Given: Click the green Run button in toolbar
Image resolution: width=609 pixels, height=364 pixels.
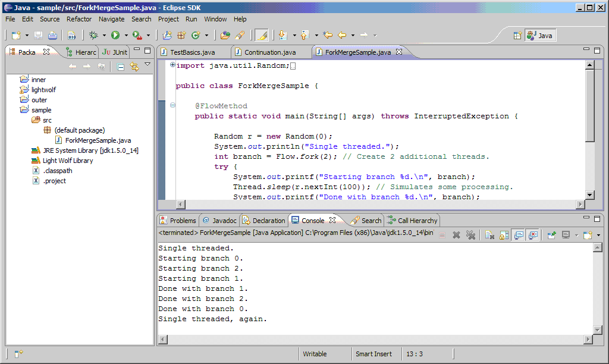Looking at the screenshot, I should point(115,36).
